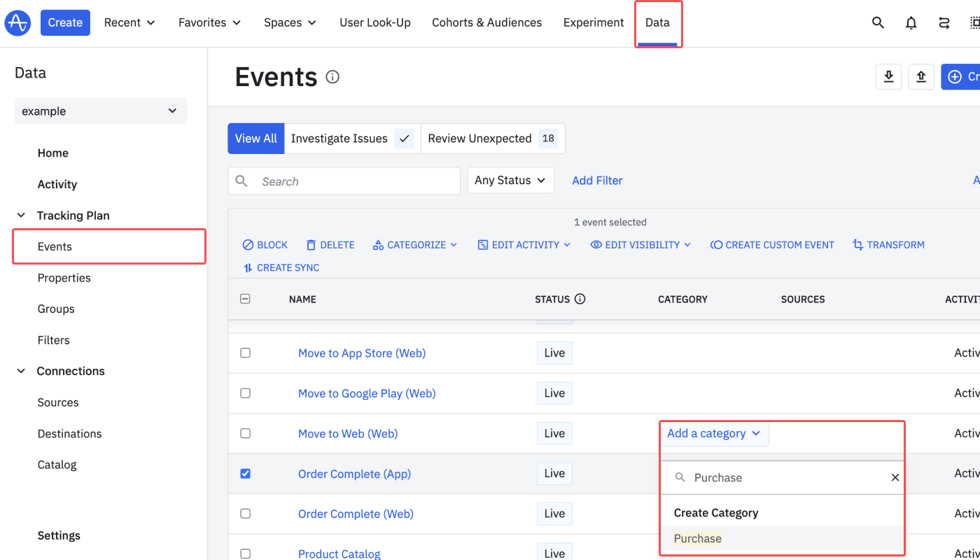
Task: Check the Order Complete (Web) row
Action: click(245, 513)
